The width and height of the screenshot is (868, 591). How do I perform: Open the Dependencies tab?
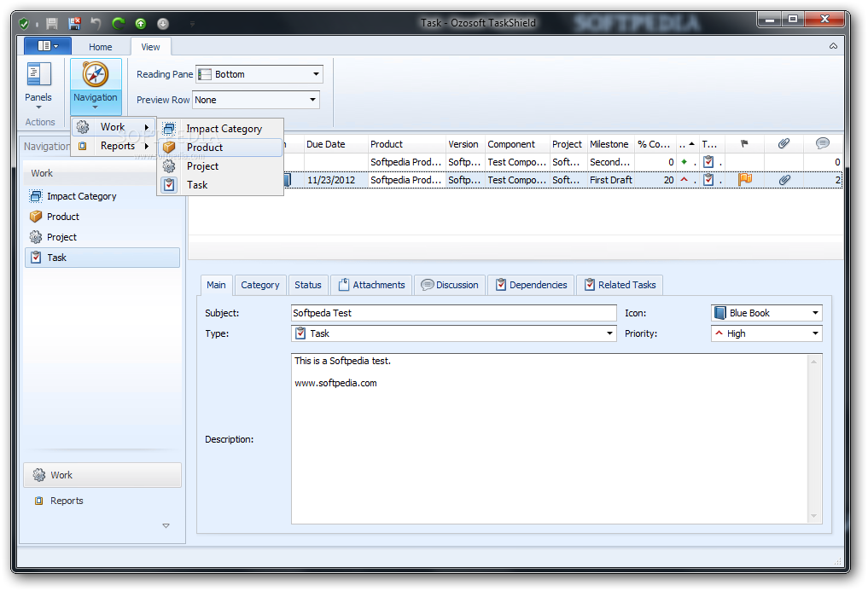tap(531, 285)
